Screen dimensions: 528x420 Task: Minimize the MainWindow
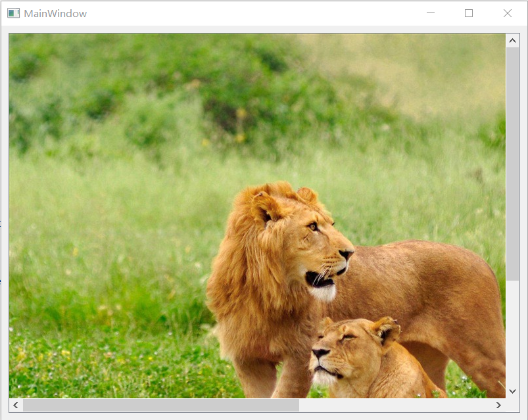(431, 12)
